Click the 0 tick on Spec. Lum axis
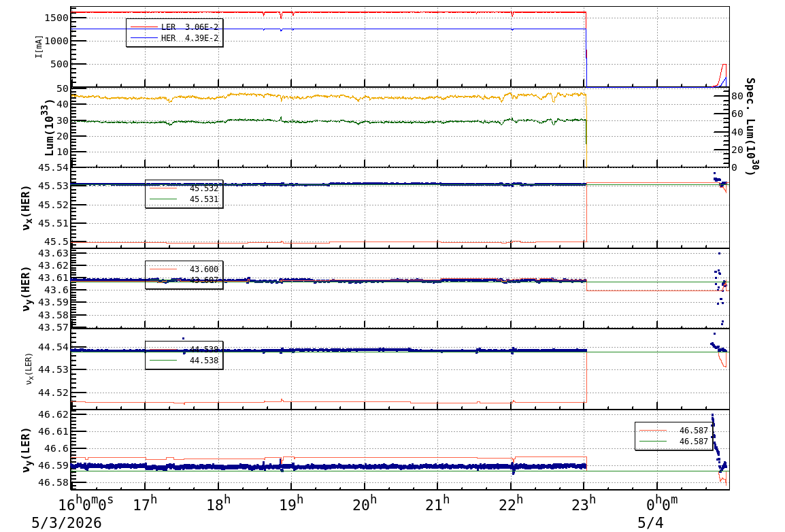The width and height of the screenshot is (785, 532). click(x=735, y=167)
